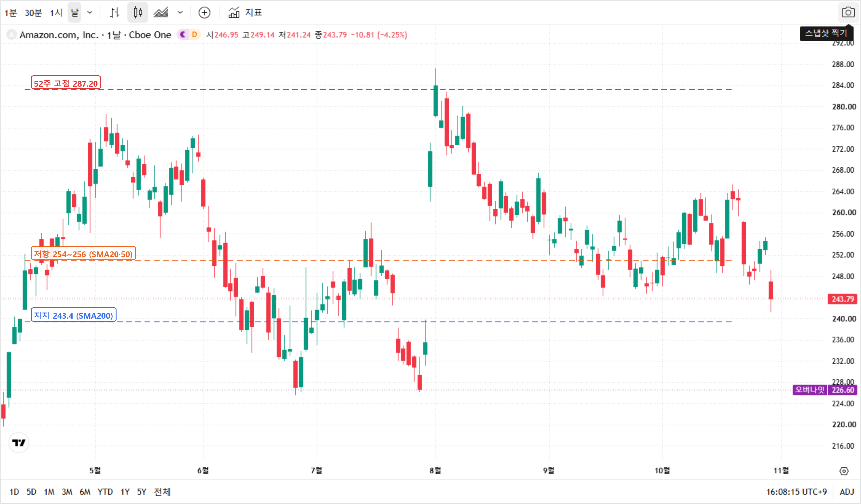
Task: Select the 1시 interval
Action: pyautogui.click(x=56, y=13)
